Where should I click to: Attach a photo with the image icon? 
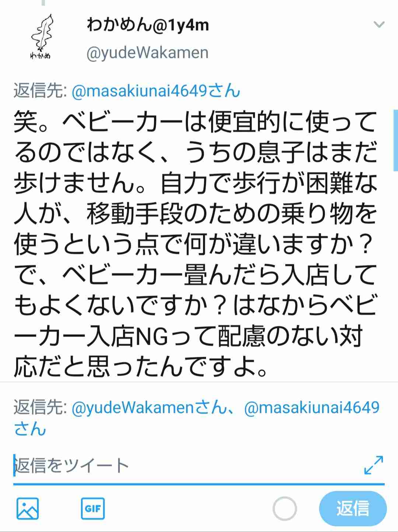point(28,508)
